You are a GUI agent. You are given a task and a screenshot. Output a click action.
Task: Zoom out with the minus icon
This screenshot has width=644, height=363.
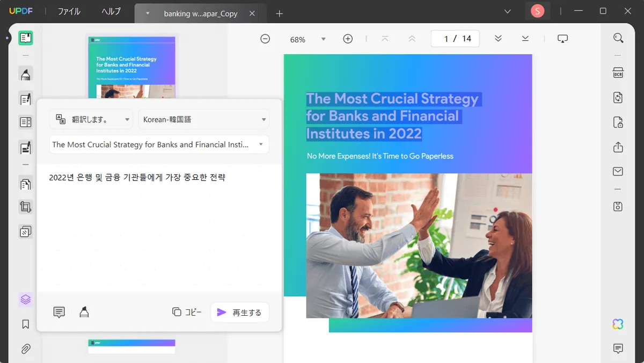pyautogui.click(x=265, y=39)
